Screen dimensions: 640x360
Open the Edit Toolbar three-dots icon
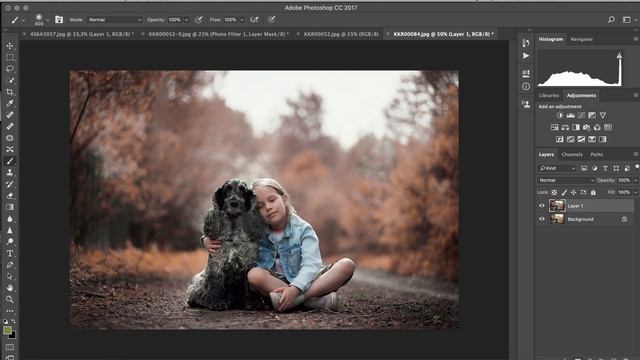pyautogui.click(x=10, y=311)
